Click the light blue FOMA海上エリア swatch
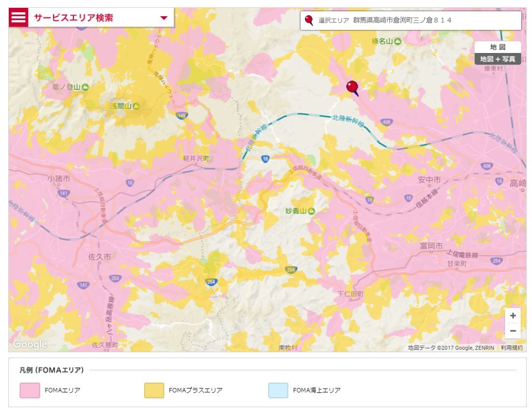This screenshot has height=414, width=532. coord(278,390)
